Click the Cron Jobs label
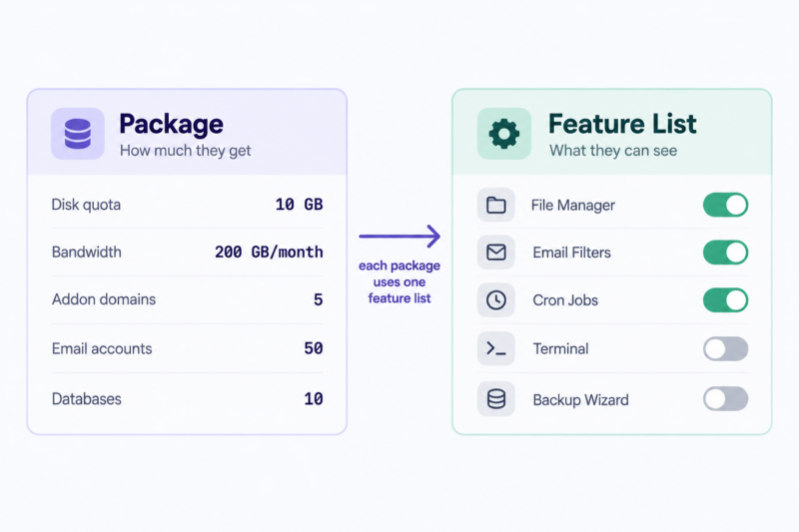Viewport: 799px width, 532px height. click(565, 300)
